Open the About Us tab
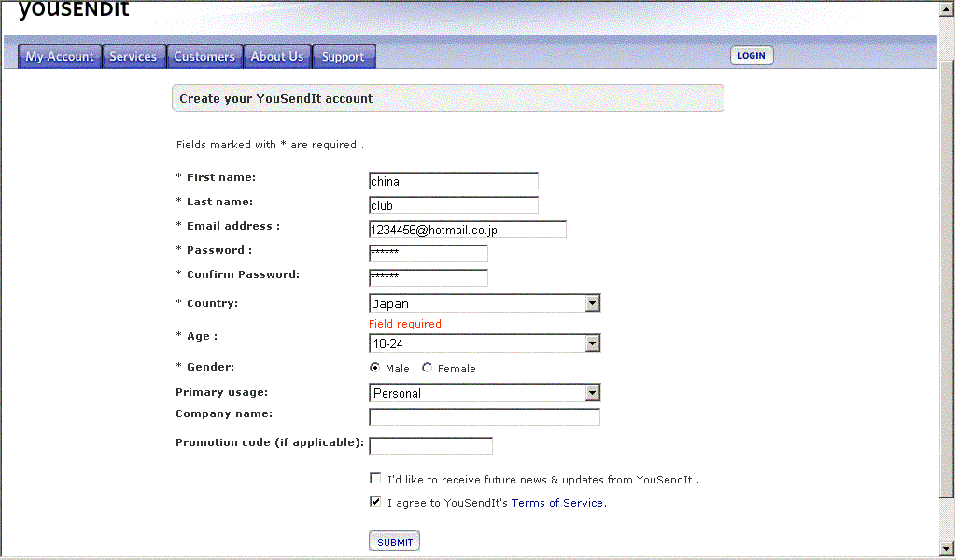 [x=277, y=57]
